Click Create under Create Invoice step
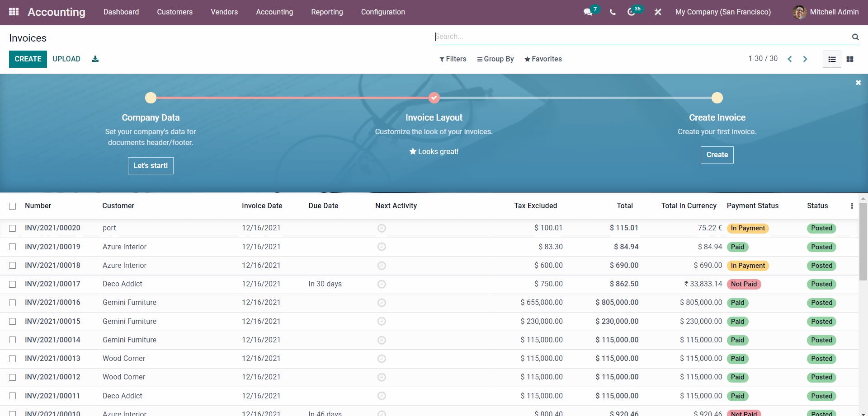Screen dimensions: 868x416 point(717,155)
